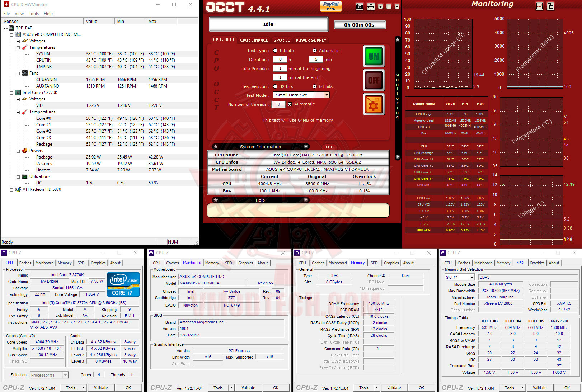Image resolution: width=582 pixels, height=392 pixels.
Task: Click OK in the CPU-Z Mainboard window
Action: (276, 388)
